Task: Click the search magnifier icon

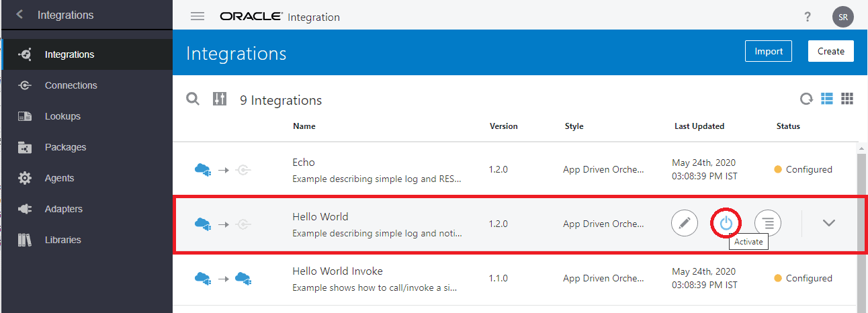Action: (193, 99)
